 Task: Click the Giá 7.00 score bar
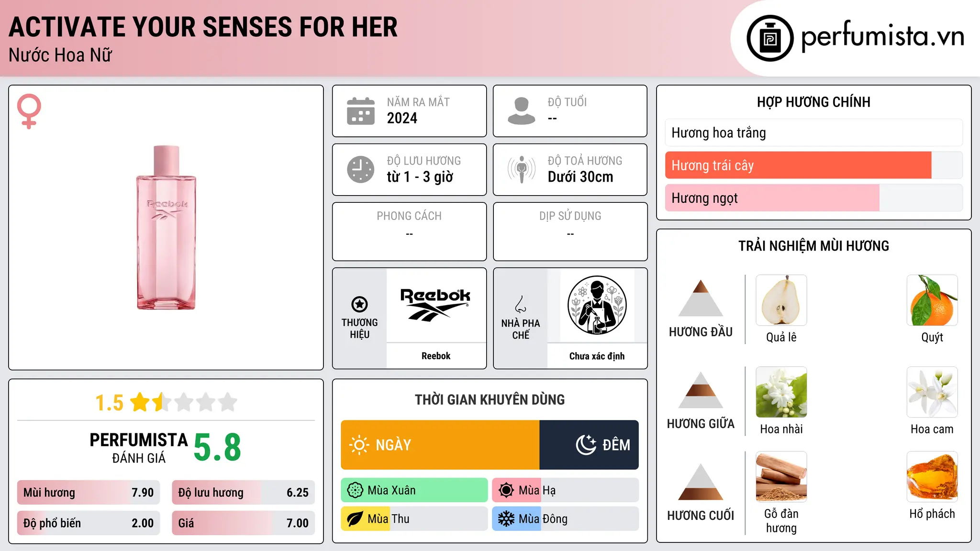coord(243,523)
